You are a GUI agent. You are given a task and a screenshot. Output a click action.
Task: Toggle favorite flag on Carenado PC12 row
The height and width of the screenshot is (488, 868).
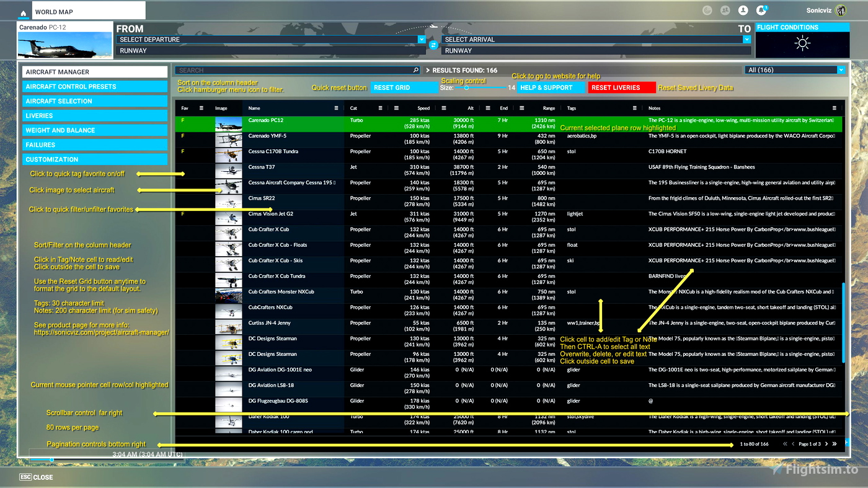pos(182,120)
